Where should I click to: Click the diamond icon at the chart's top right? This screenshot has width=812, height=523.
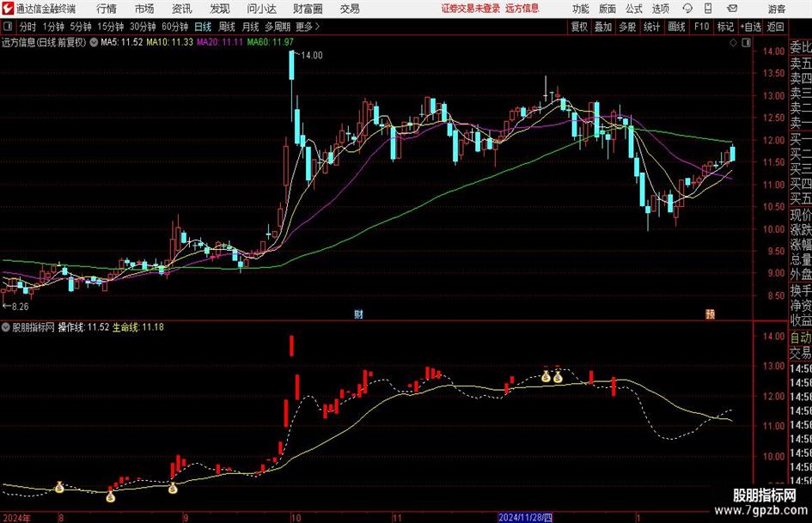click(x=733, y=43)
